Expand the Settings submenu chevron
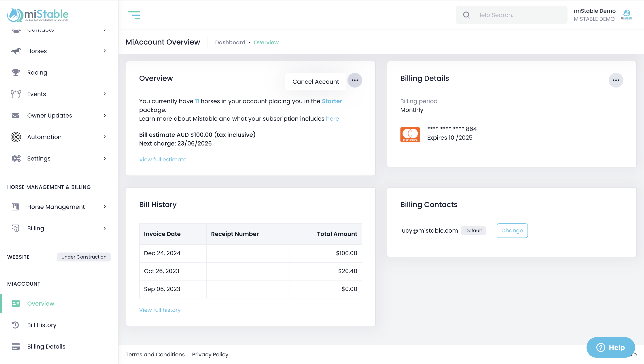Viewport: 644px width, 364px height. [104, 158]
